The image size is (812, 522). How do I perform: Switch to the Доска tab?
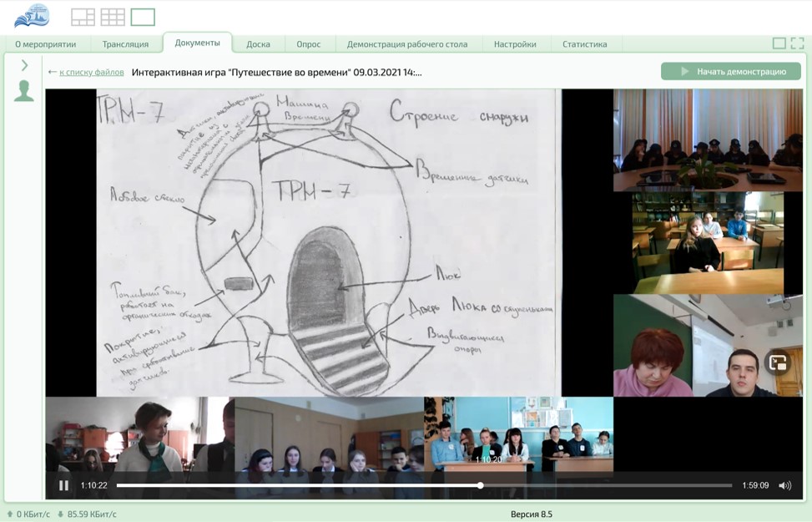258,44
